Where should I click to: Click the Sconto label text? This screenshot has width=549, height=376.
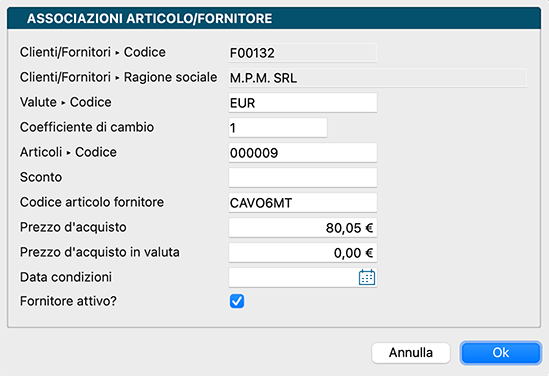point(41,177)
